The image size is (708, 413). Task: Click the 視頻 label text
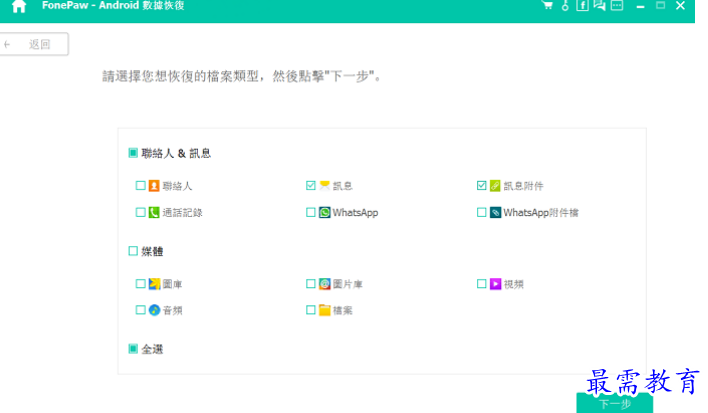pos(513,284)
